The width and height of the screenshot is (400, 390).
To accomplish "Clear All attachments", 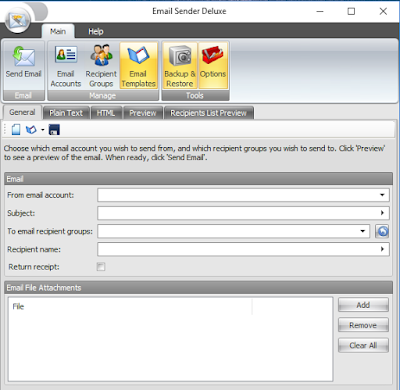I will click(363, 345).
